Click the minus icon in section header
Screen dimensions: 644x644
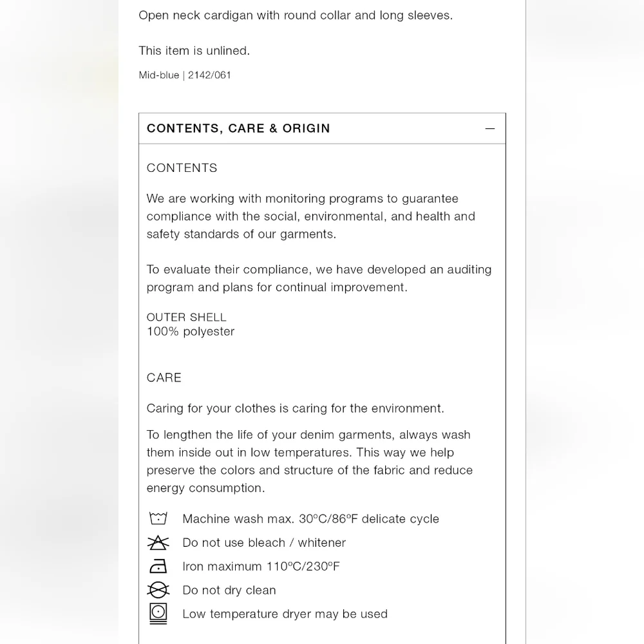point(489,129)
